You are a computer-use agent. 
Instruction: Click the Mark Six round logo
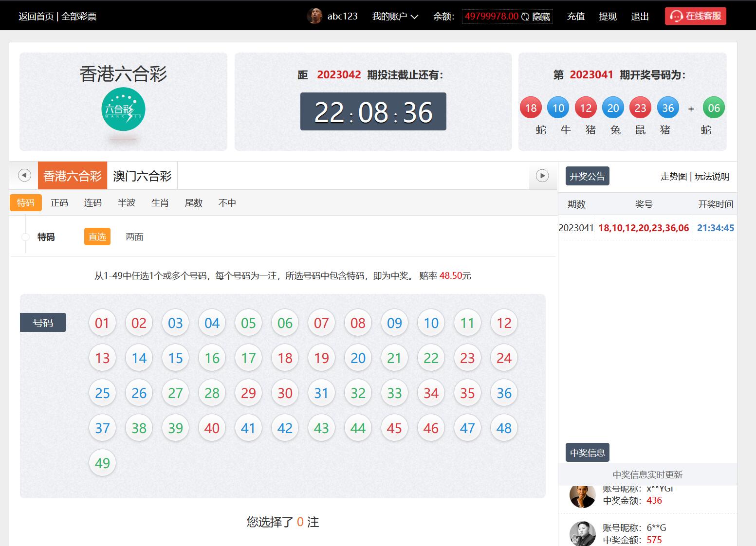coord(123,109)
